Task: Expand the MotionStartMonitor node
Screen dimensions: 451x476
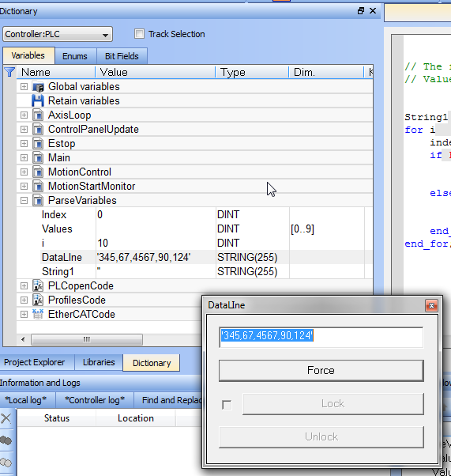Action: point(24,187)
